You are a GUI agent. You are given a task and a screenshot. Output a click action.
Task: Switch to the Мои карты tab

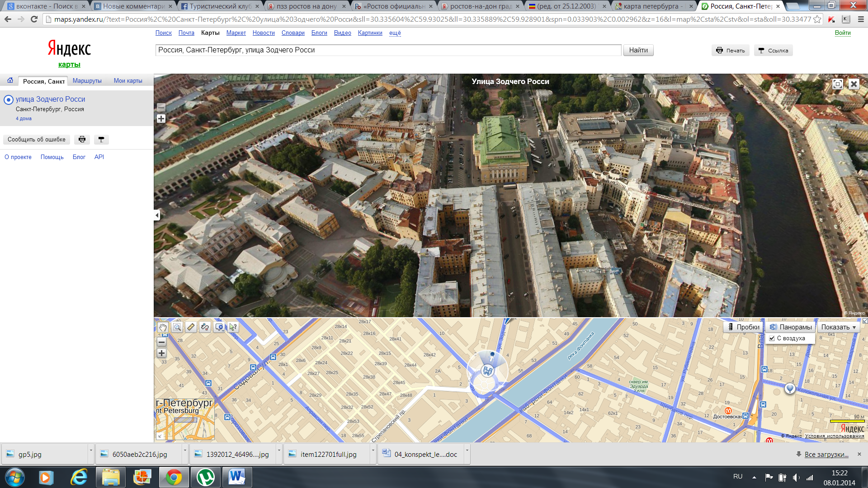pos(128,81)
